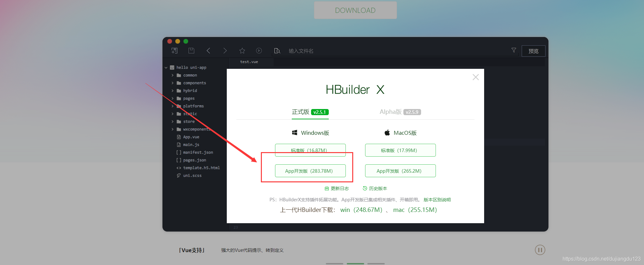Image resolution: width=644 pixels, height=265 pixels.
Task: Click the main.js file icon
Action: click(179, 145)
